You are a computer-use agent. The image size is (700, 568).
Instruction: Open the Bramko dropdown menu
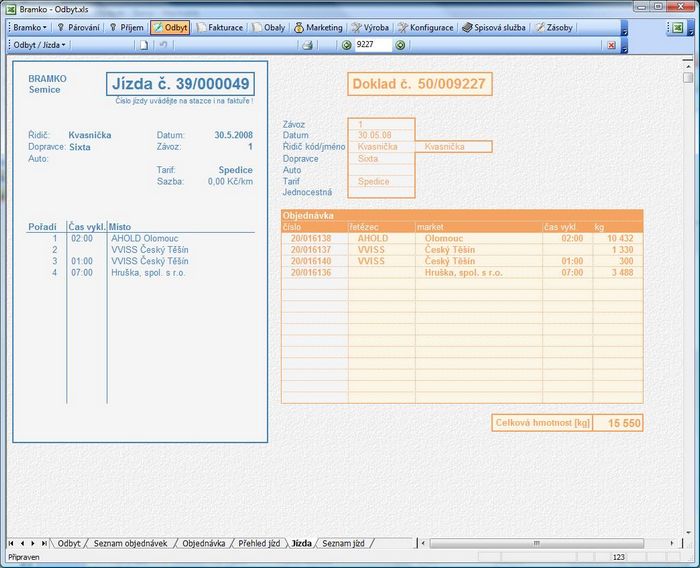pyautogui.click(x=29, y=28)
